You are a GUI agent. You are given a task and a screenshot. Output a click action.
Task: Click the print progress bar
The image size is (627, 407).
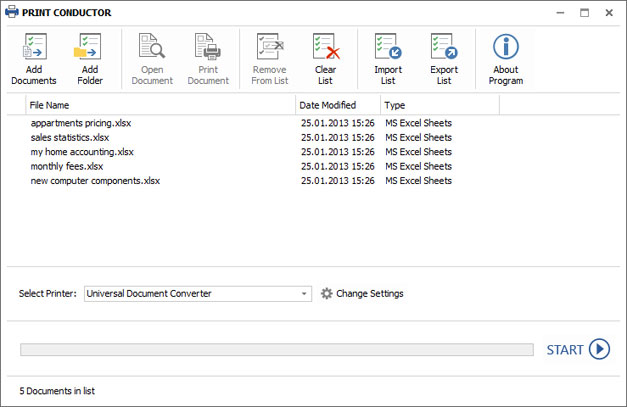point(277,349)
